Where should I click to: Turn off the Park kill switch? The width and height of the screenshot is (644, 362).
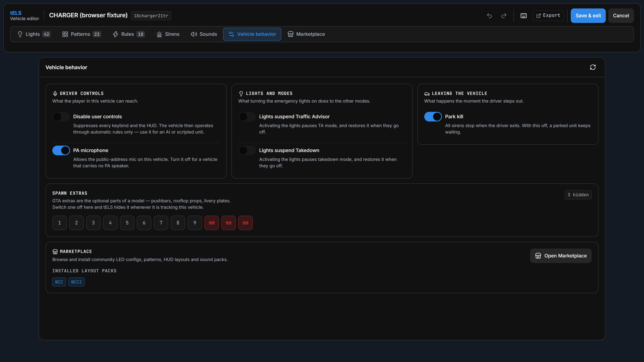(433, 117)
